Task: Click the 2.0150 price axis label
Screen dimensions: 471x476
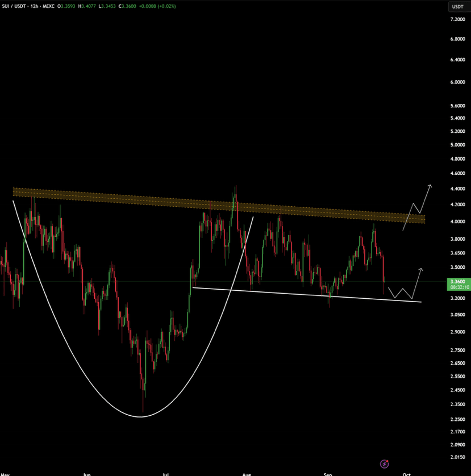Action: click(457, 457)
